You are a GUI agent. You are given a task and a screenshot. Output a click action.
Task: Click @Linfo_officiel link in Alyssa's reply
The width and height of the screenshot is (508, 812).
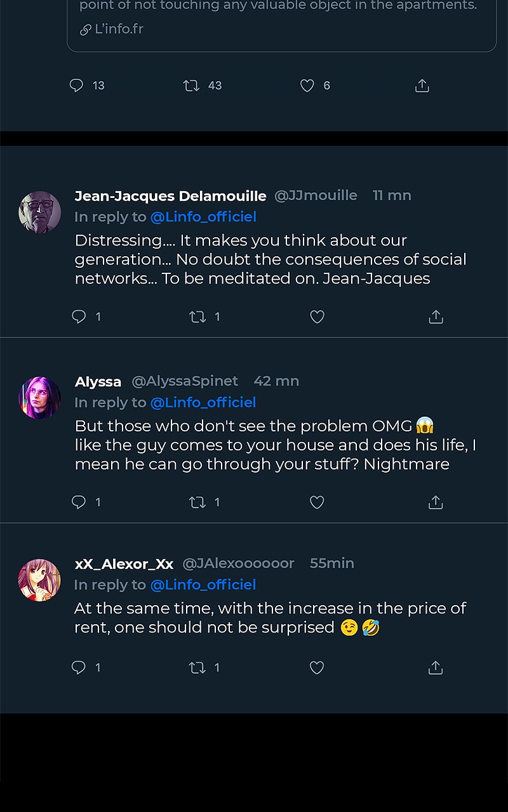click(203, 402)
